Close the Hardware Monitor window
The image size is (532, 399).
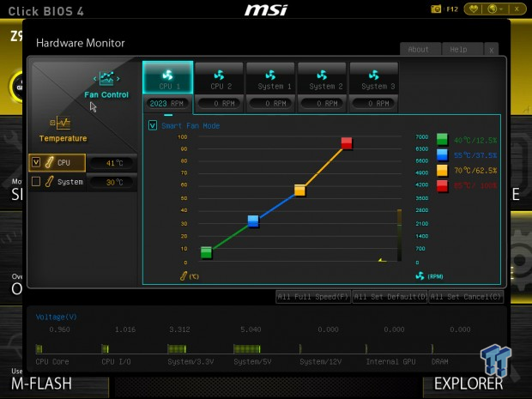[x=492, y=50]
